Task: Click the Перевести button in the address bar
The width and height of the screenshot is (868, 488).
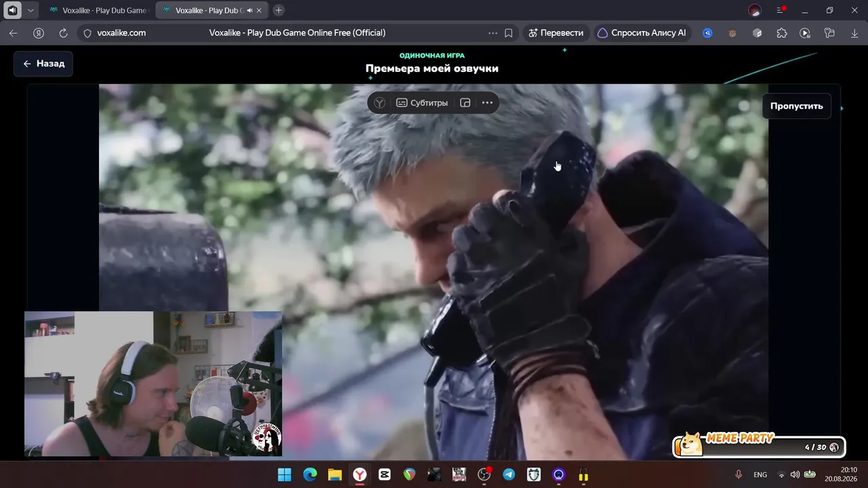Action: 555,33
